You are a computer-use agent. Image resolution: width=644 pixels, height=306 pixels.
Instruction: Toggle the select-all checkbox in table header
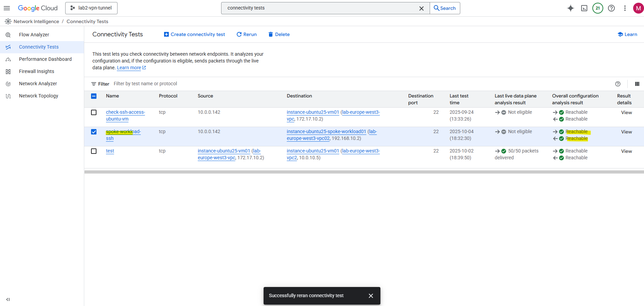click(x=94, y=96)
